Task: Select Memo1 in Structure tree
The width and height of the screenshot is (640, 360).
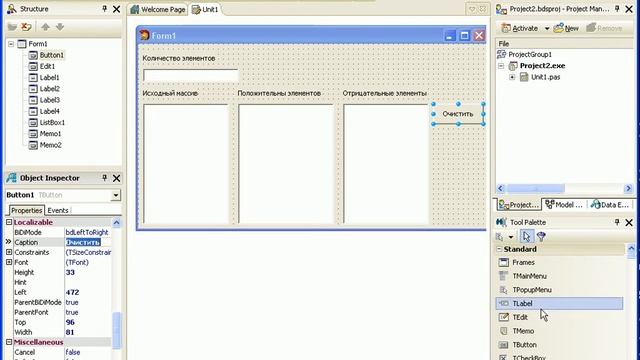Action: [50, 133]
